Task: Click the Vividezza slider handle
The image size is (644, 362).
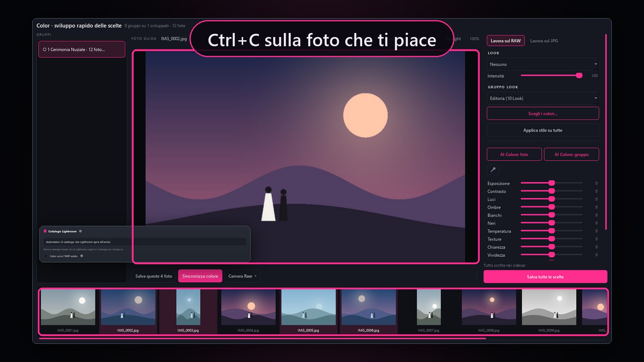Action: tap(551, 255)
